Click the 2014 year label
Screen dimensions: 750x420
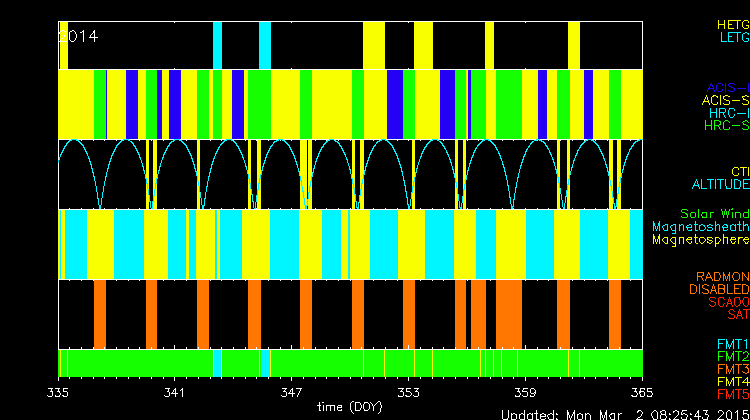point(78,36)
